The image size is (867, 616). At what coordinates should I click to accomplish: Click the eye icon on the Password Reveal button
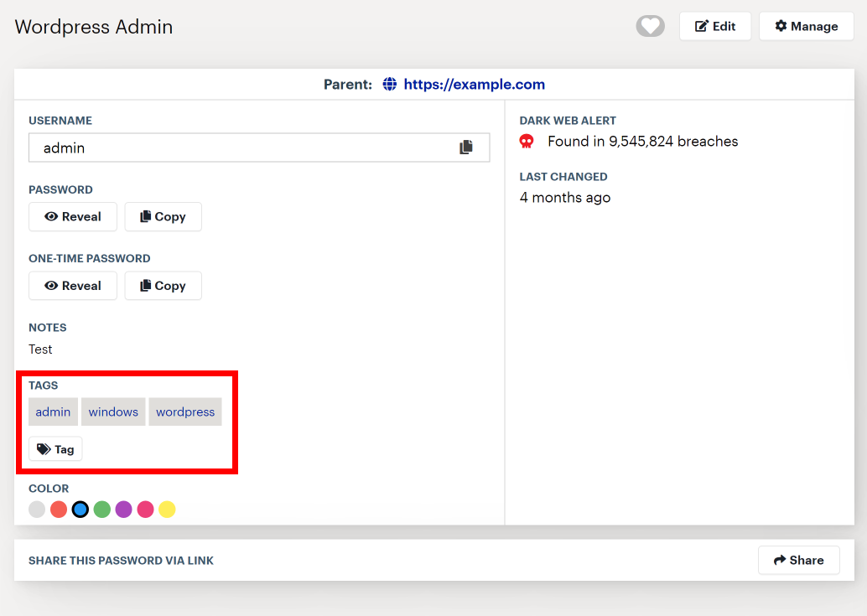pos(52,216)
